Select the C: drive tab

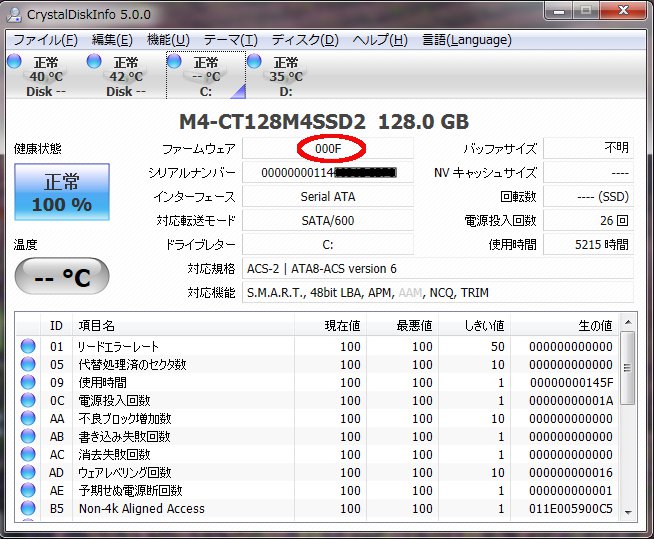coord(206,75)
